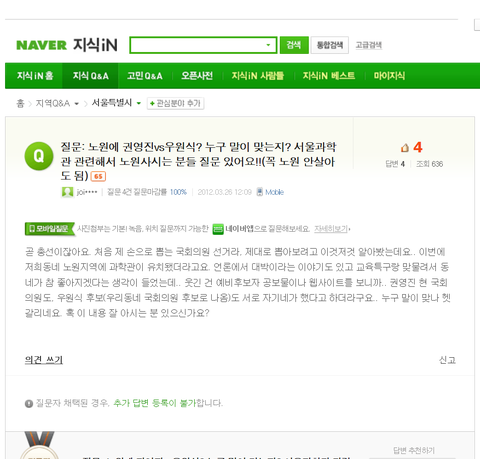
Task: Click the 모바일질문 badge icon
Action: click(50, 229)
